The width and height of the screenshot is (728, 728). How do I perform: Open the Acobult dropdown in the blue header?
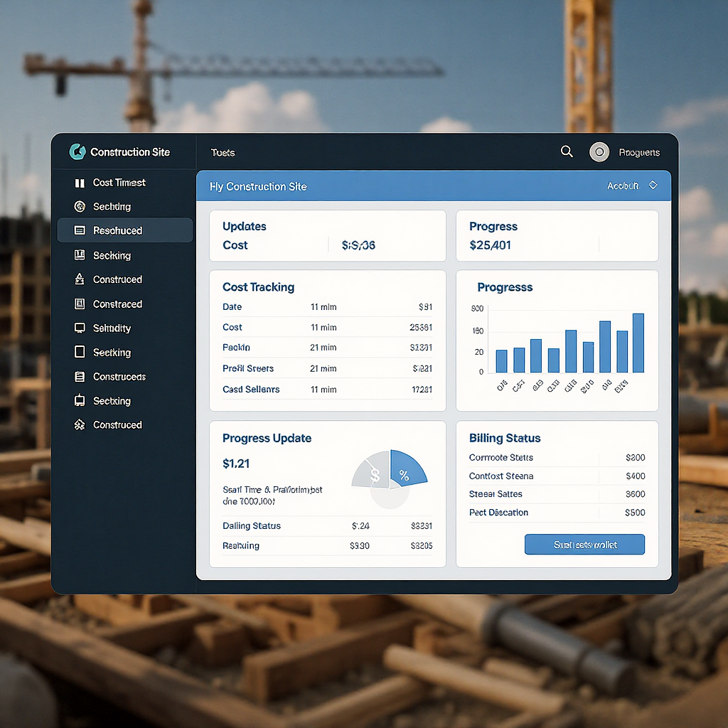click(x=632, y=185)
